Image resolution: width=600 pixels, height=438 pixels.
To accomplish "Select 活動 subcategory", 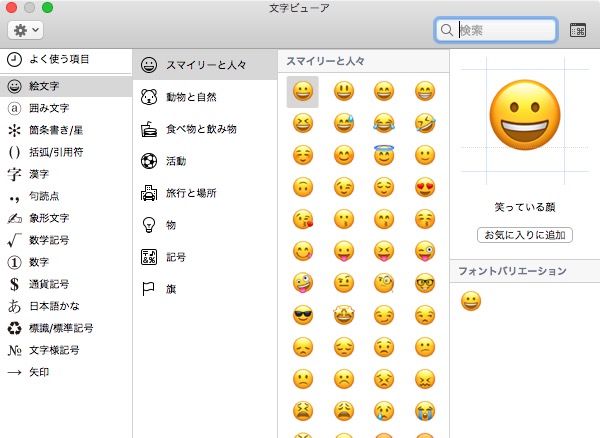I will (205, 161).
